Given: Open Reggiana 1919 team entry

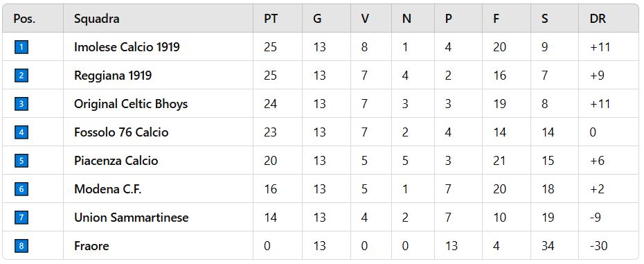Looking at the screenshot, I should 113,76.
